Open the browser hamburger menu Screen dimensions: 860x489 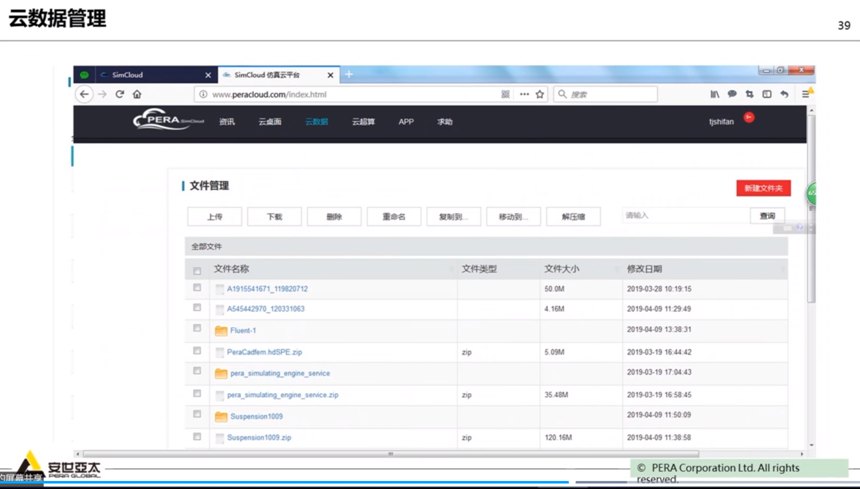(x=805, y=94)
